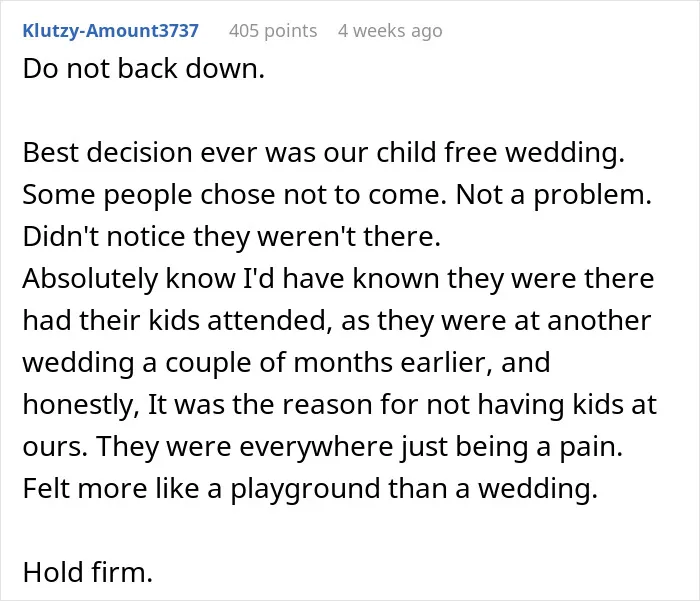This screenshot has width=700, height=601.
Task: Click the phrase 'as they were at another'
Action: (x=496, y=321)
